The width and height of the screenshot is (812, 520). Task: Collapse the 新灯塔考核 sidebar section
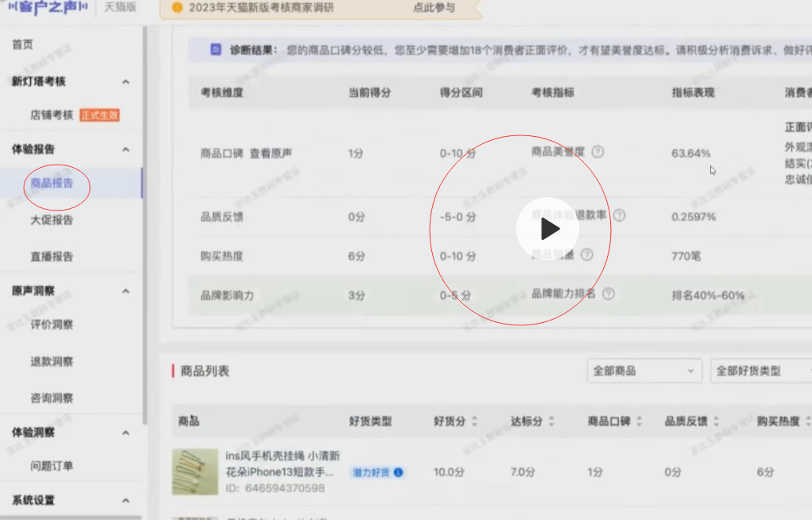click(125, 82)
